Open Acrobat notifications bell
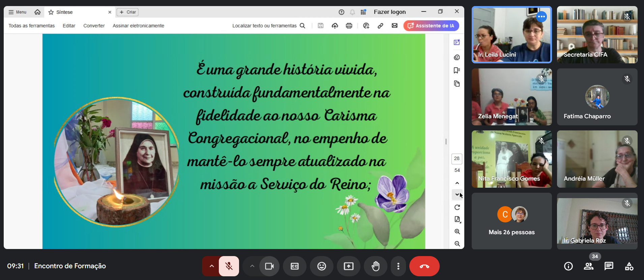Viewport: 644px width, 280px height. (x=352, y=12)
